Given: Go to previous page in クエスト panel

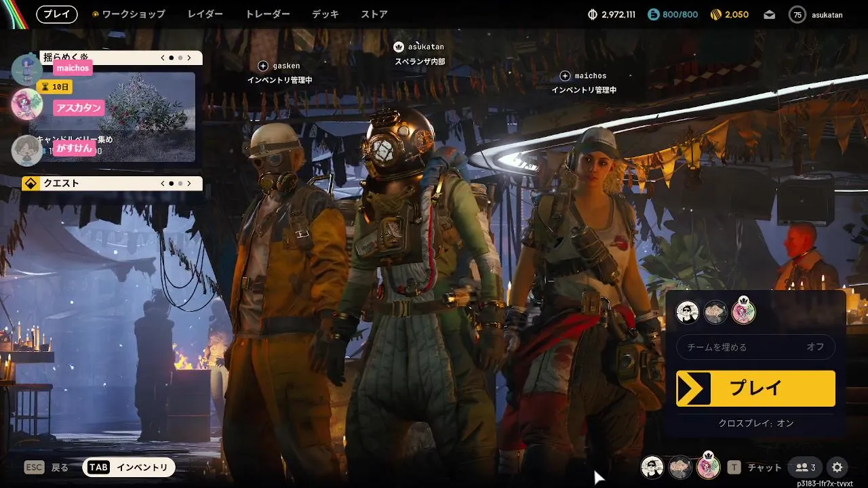Looking at the screenshot, I should (x=163, y=183).
